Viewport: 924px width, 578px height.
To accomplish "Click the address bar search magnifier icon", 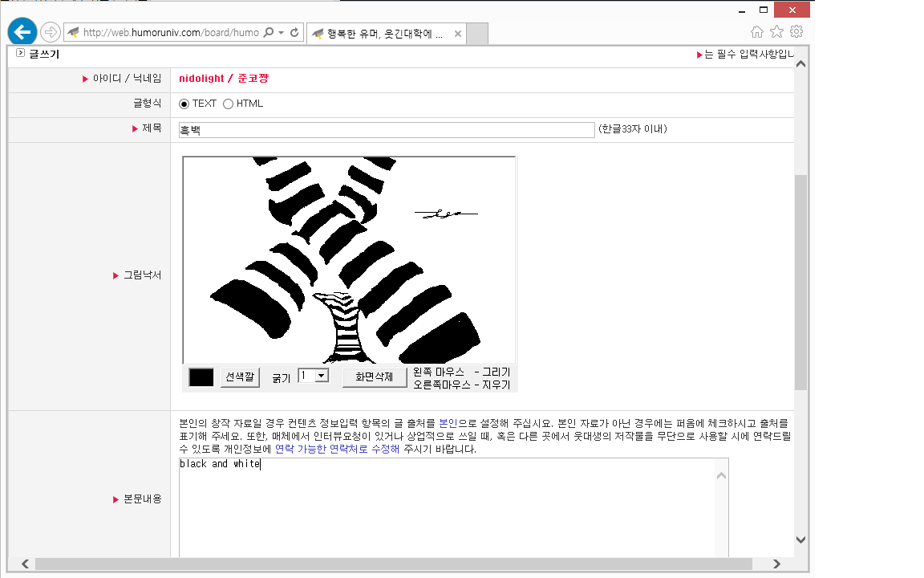I will coord(268,33).
